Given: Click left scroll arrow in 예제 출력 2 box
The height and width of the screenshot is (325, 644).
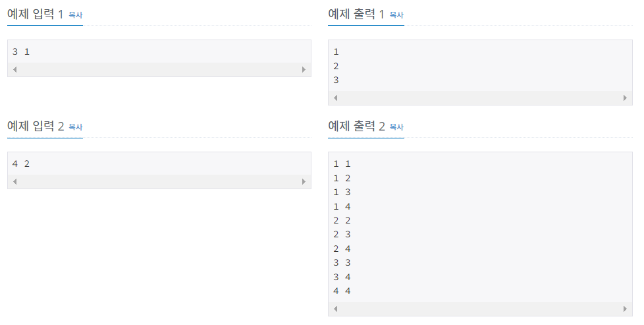Looking at the screenshot, I should 336,309.
